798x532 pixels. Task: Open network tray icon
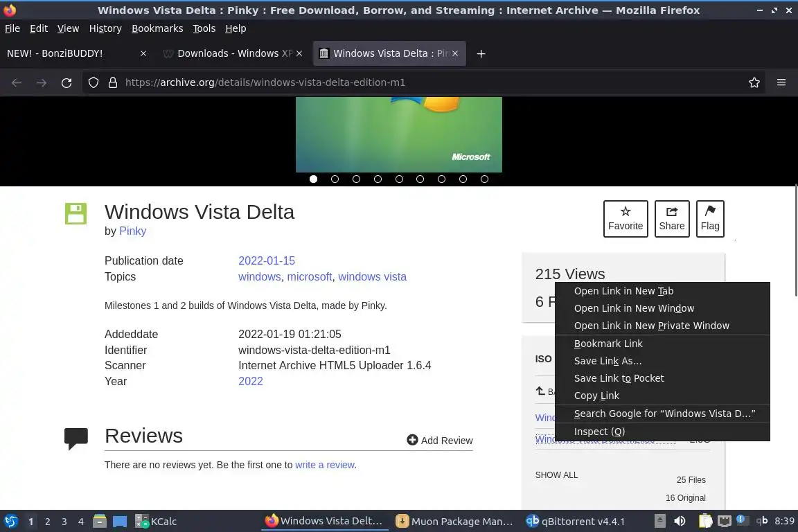click(x=724, y=522)
